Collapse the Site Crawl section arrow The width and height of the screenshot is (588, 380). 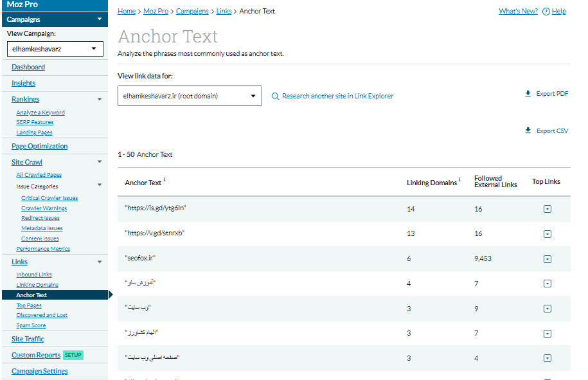tap(100, 163)
